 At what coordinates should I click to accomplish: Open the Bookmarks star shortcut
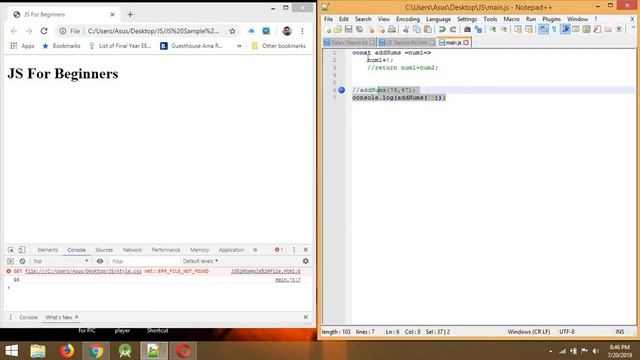pos(61,46)
